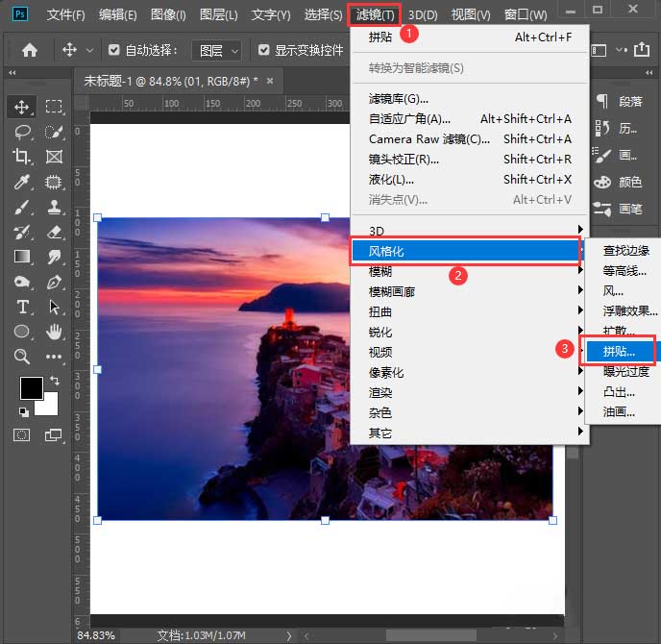Select the Quick Selection tool

click(x=54, y=132)
